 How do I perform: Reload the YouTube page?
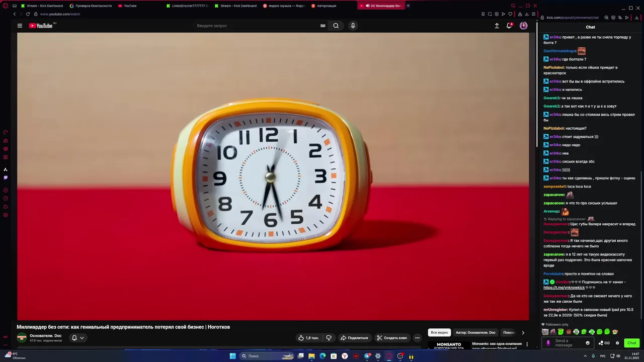pyautogui.click(x=28, y=14)
